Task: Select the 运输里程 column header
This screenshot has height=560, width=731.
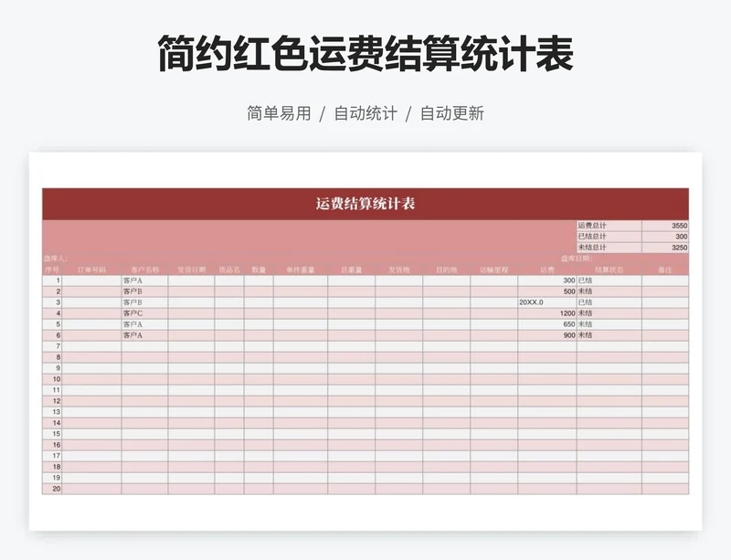Action: point(494,269)
